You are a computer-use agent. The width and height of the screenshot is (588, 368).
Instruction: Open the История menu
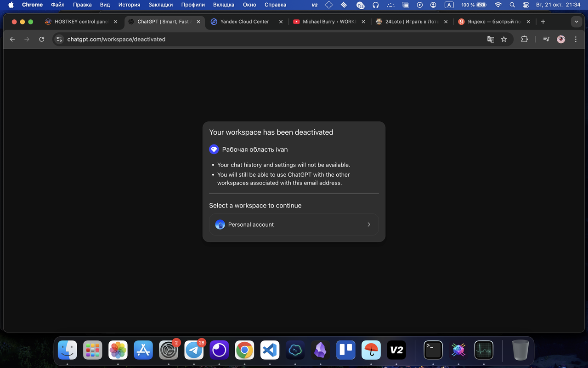129,5
